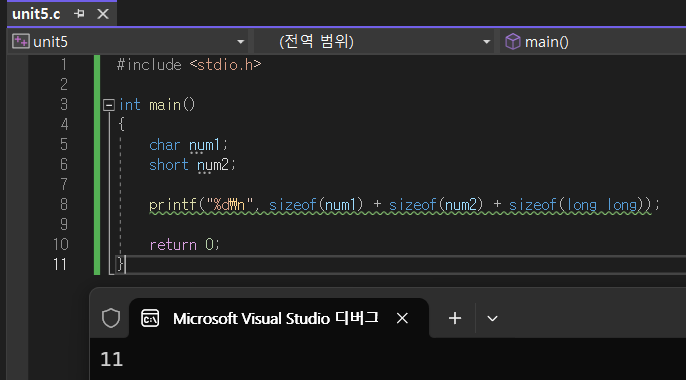Click the "%d₩n" format string

point(230,204)
